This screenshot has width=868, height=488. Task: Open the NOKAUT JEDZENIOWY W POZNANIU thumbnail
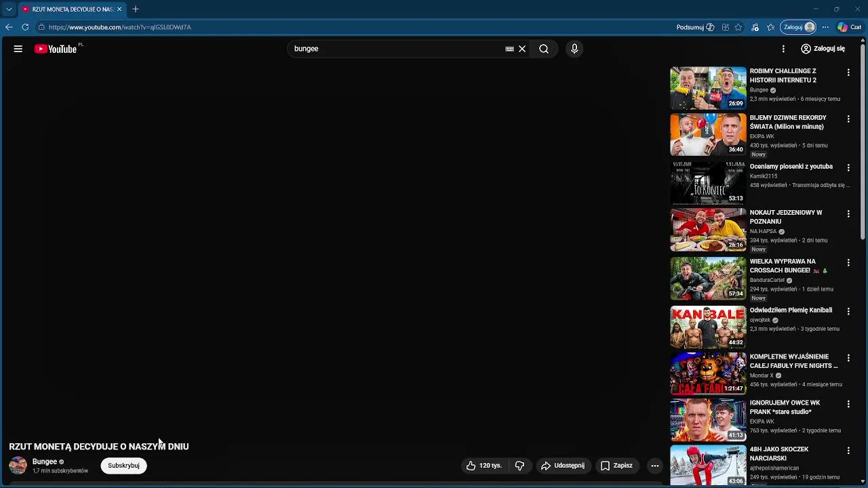(x=708, y=229)
